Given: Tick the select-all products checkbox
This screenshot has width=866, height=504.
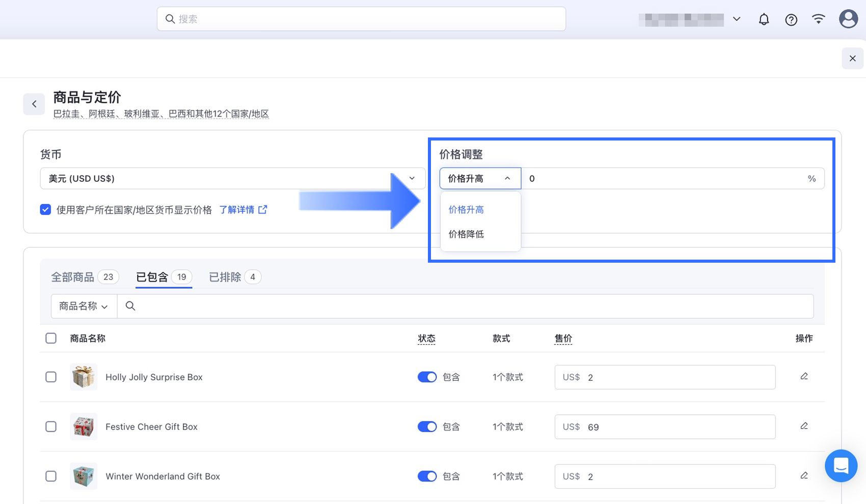Looking at the screenshot, I should coord(51,338).
